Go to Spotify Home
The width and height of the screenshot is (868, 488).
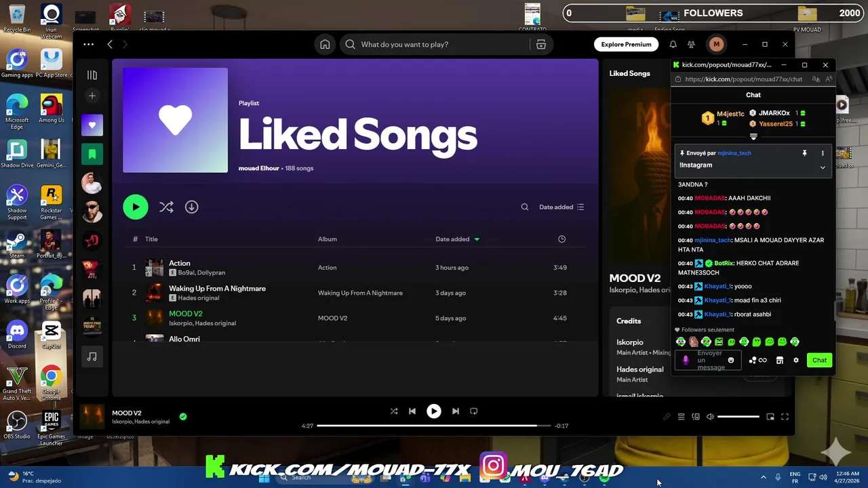pos(325,44)
